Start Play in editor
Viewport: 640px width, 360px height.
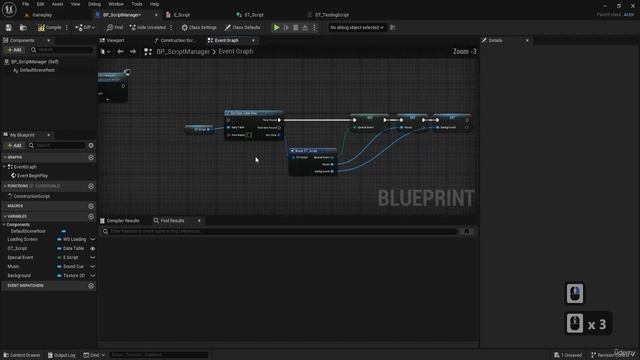click(276, 27)
